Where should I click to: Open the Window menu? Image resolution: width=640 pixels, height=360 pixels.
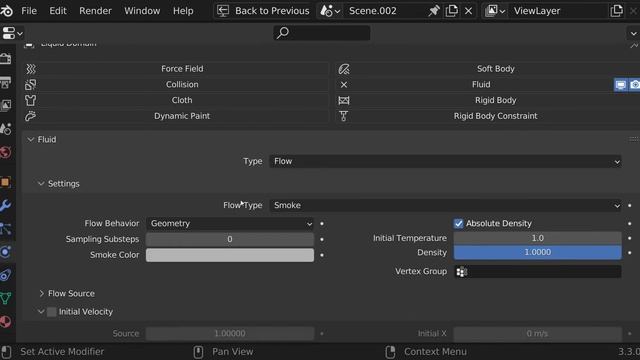coord(142,11)
